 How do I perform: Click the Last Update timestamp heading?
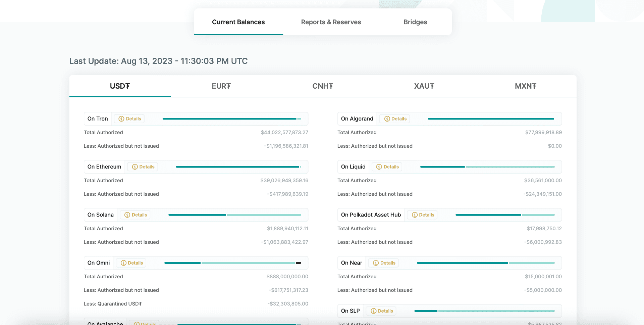tap(159, 61)
